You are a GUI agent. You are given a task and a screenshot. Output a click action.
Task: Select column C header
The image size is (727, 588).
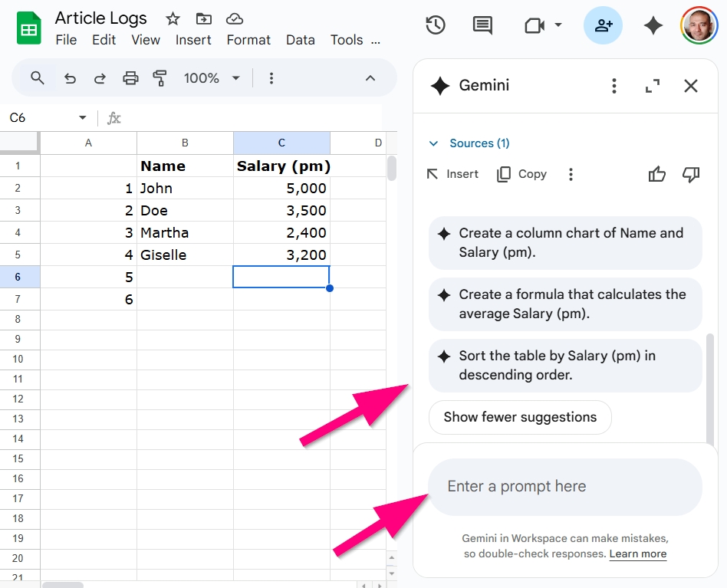click(281, 143)
